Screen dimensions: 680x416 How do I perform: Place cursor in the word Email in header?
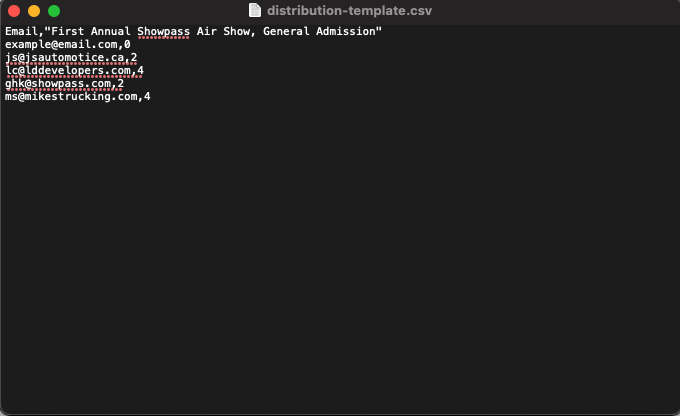[21, 31]
